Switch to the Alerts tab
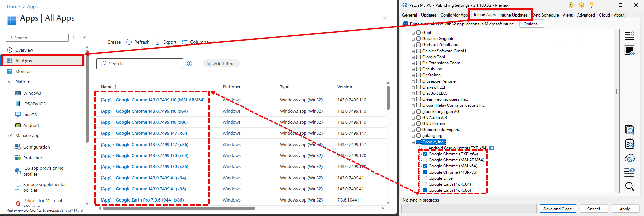 pyautogui.click(x=568, y=15)
